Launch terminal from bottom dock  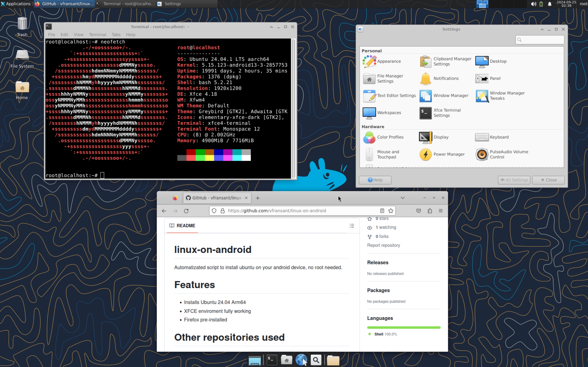tap(271, 360)
